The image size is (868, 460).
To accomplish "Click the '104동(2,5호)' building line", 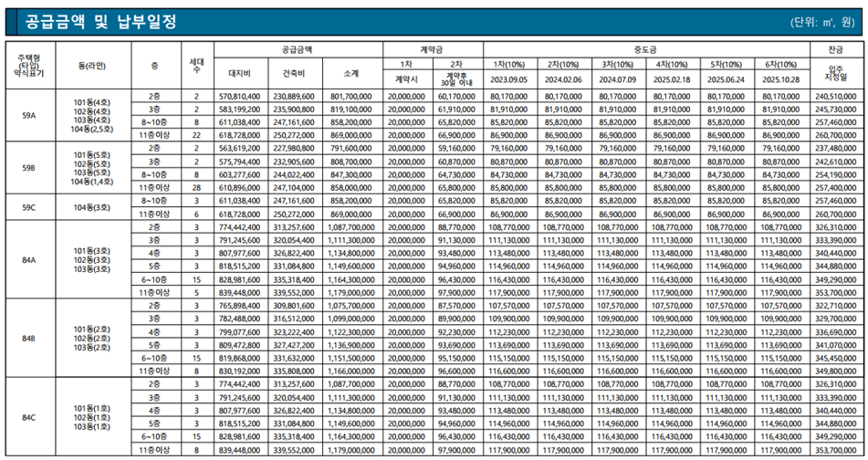I will 92,129.
